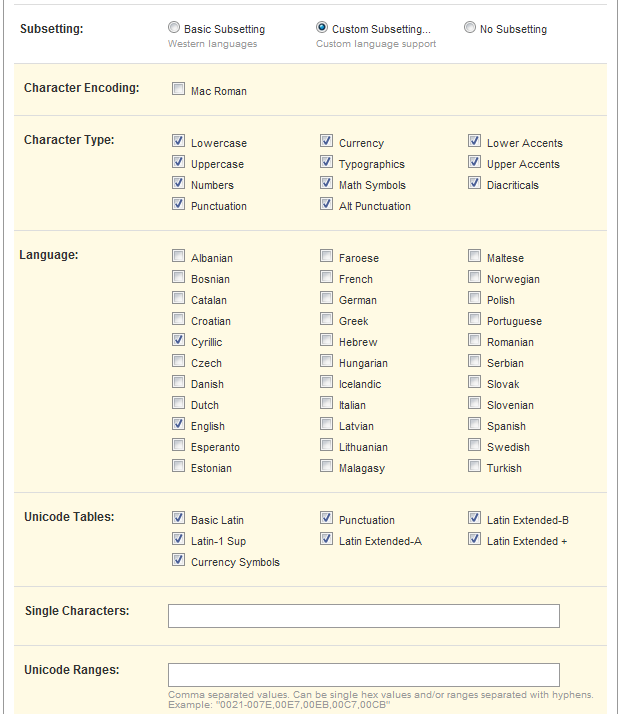This screenshot has width=622, height=714.
Task: Uncheck the Latin Extended-B Unicode table
Action: click(474, 519)
